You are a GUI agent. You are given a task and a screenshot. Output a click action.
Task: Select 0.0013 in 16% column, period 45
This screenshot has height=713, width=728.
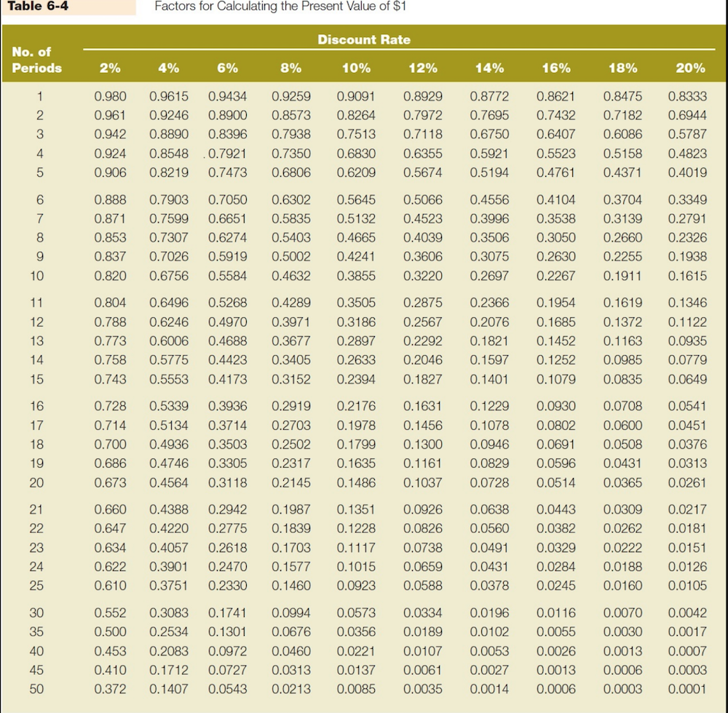click(556, 670)
